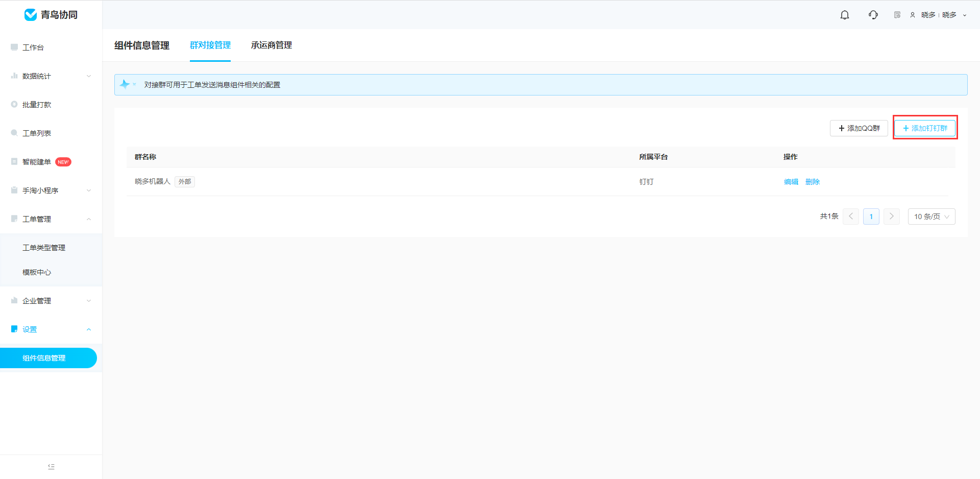Open 工作台 menu item
Viewport: 980px width, 479px height.
[33, 47]
